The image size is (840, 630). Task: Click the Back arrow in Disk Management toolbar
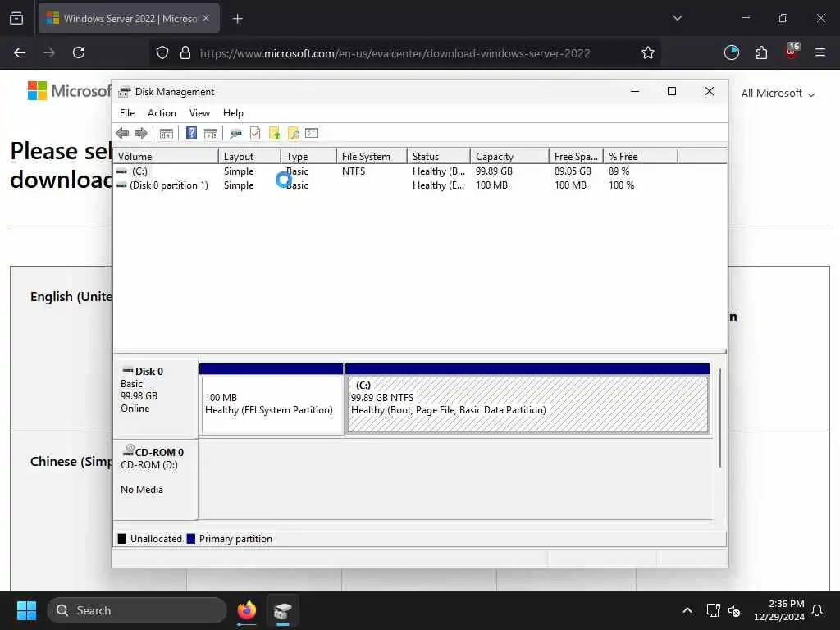pyautogui.click(x=122, y=134)
